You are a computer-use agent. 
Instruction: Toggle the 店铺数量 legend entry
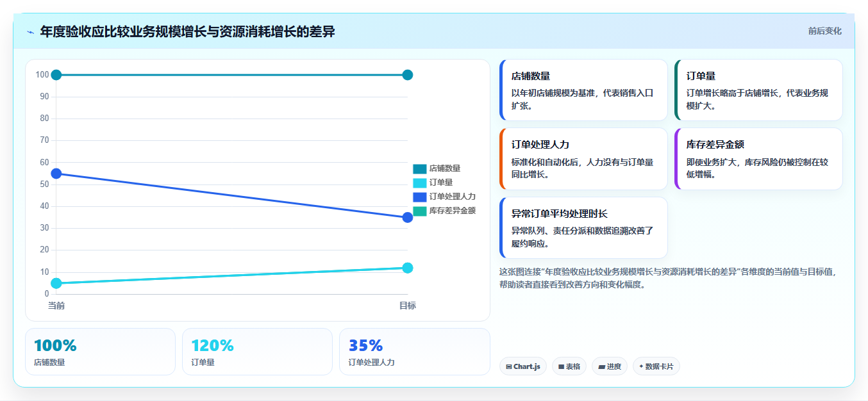pos(437,168)
